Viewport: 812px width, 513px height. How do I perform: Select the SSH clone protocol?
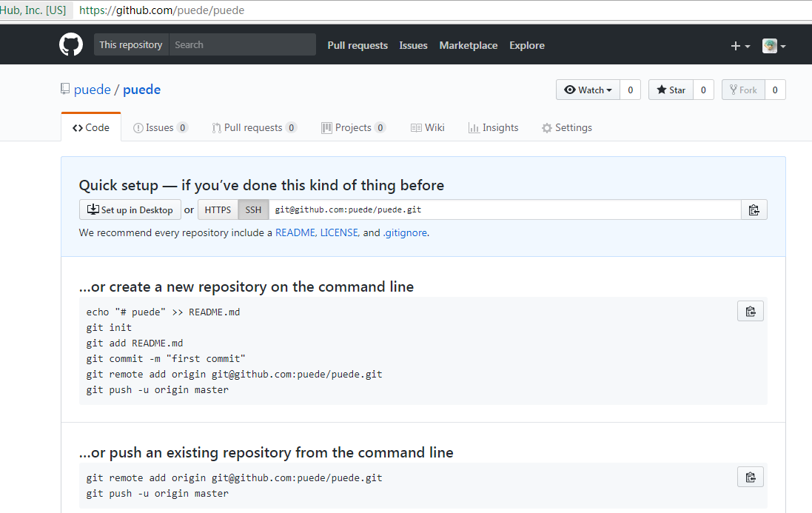253,209
